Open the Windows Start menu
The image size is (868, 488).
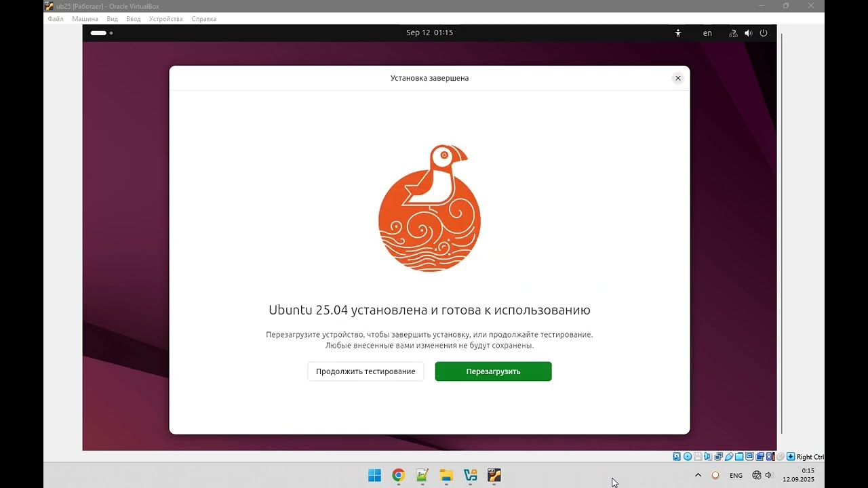pyautogui.click(x=374, y=475)
